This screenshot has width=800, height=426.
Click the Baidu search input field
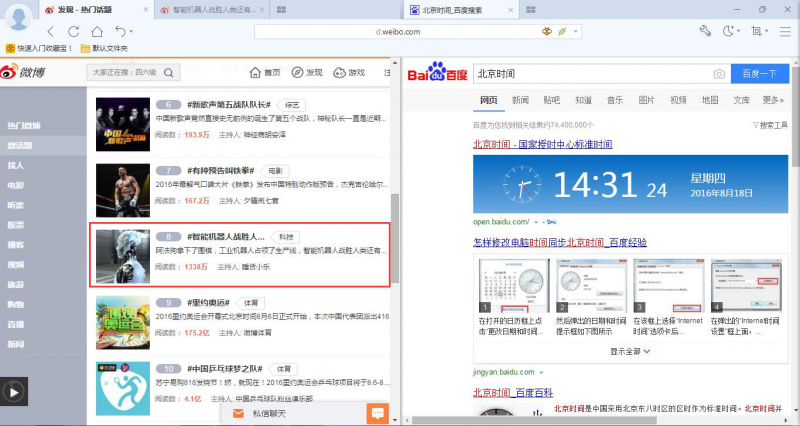coord(590,74)
